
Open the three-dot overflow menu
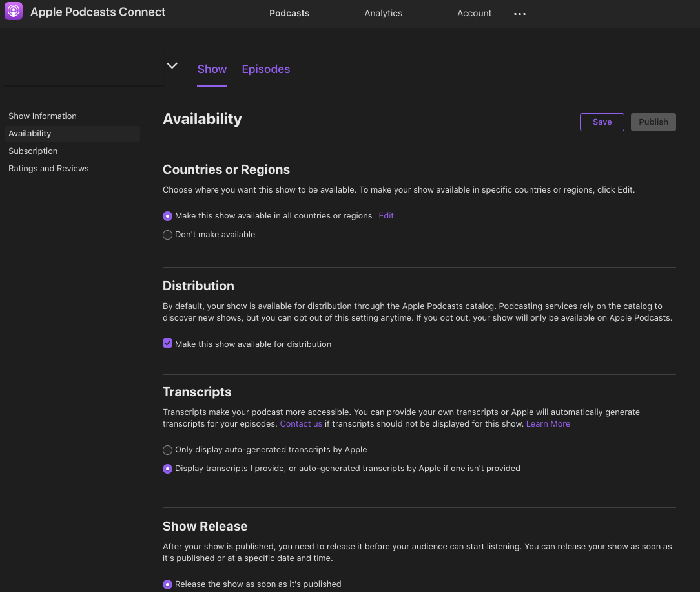(x=520, y=14)
